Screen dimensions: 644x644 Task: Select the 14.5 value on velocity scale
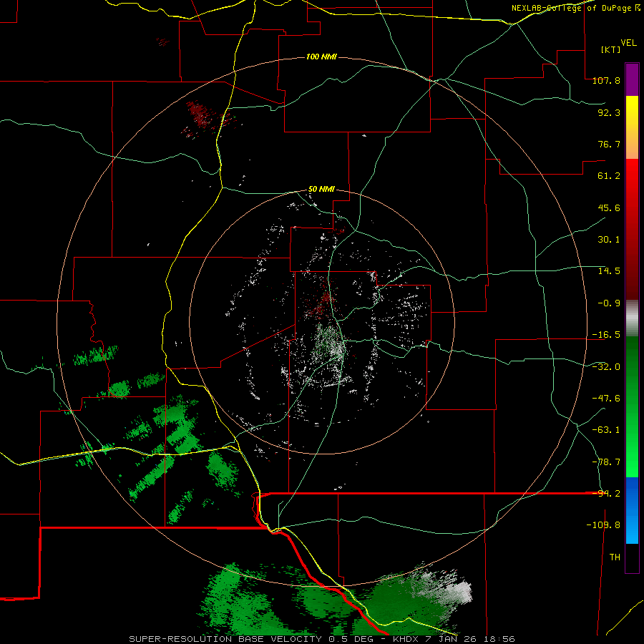pyautogui.click(x=609, y=271)
